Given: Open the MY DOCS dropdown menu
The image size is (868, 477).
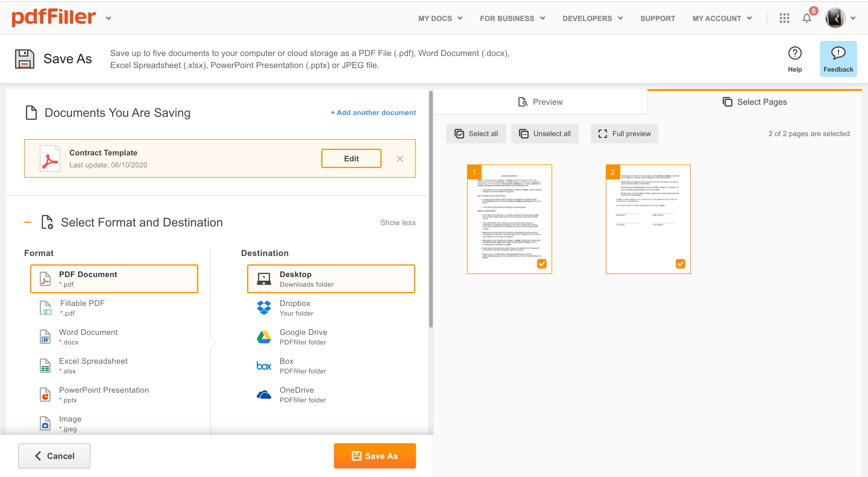Looking at the screenshot, I should 440,18.
